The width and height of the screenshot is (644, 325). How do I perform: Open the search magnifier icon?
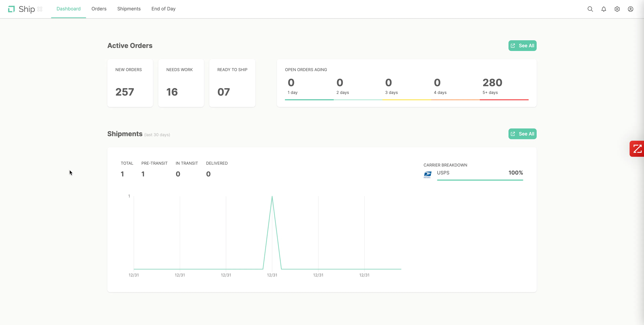click(x=590, y=9)
